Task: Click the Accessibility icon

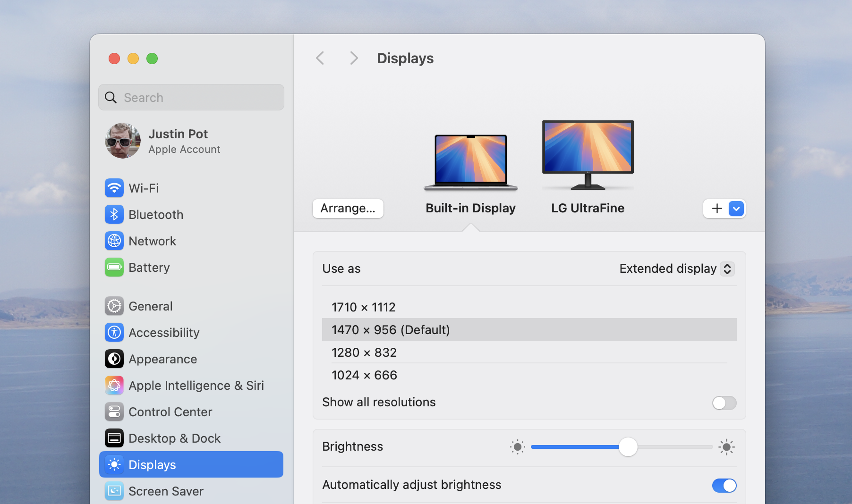Action: click(x=114, y=332)
